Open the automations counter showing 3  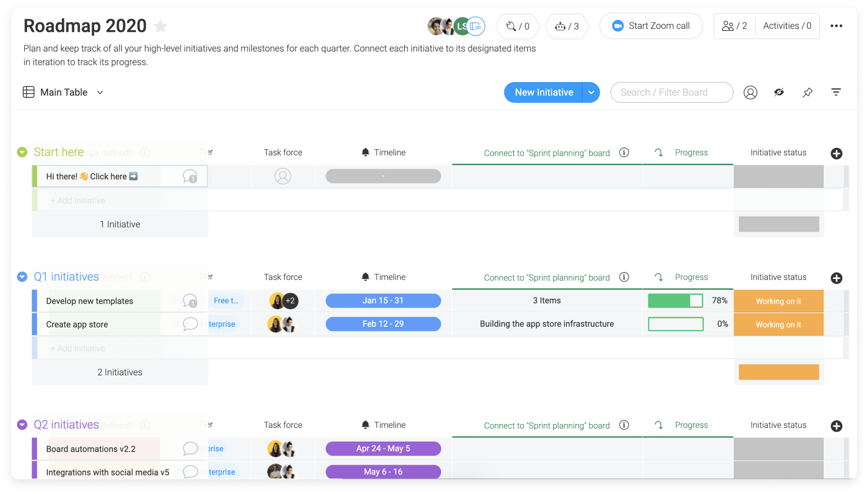pos(567,26)
